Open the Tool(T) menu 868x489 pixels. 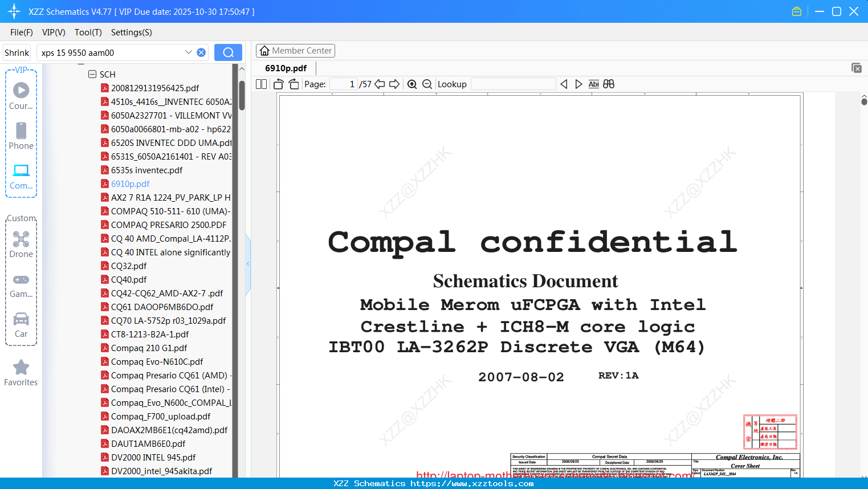pyautogui.click(x=88, y=32)
